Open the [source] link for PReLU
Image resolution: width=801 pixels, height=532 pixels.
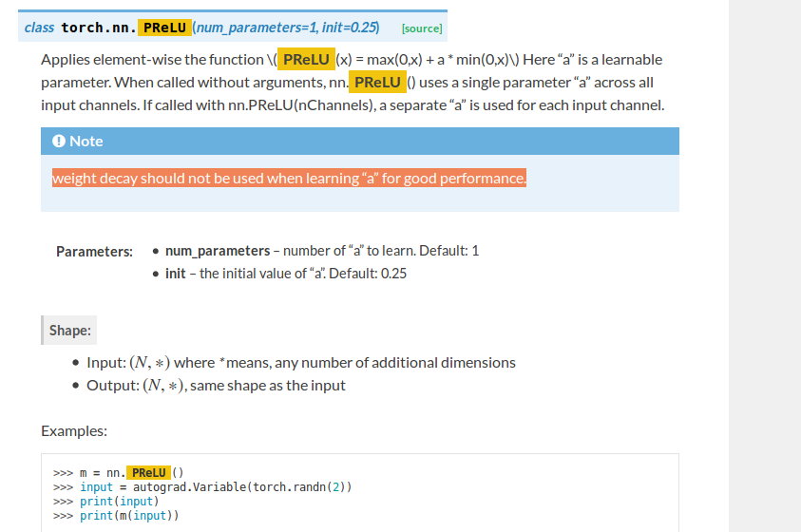coord(422,28)
